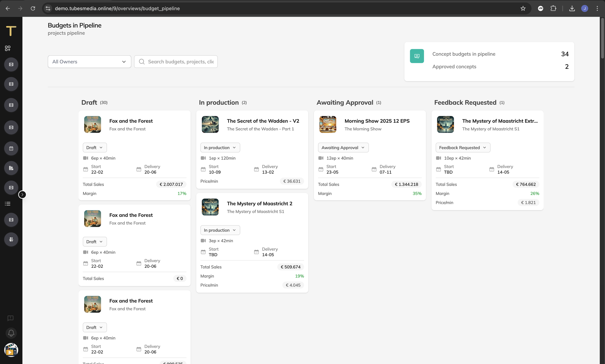Viewport: 605px width, 364px height.
Task: Bookmark page with star icon
Action: tap(523, 8)
